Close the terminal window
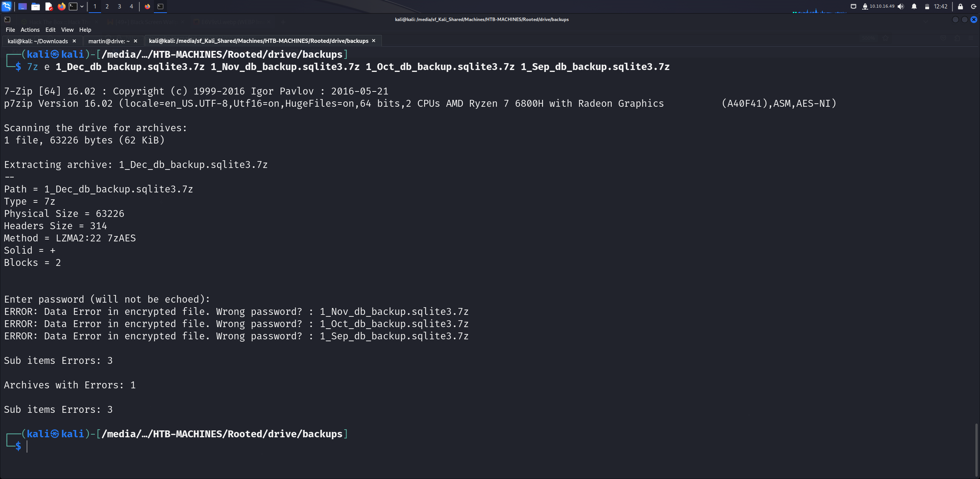Screen dimensions: 980x479 pos(974,20)
